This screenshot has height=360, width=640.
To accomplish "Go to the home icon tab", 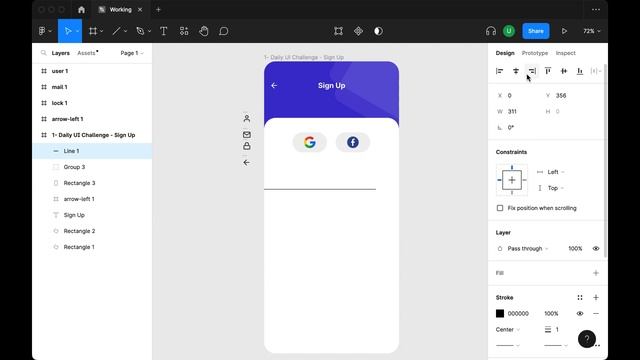I will pos(81,9).
